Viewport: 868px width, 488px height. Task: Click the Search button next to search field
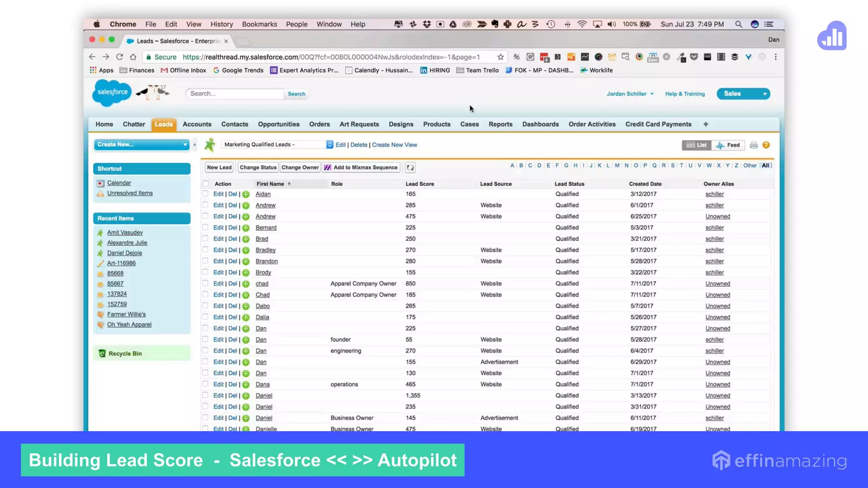coord(296,94)
